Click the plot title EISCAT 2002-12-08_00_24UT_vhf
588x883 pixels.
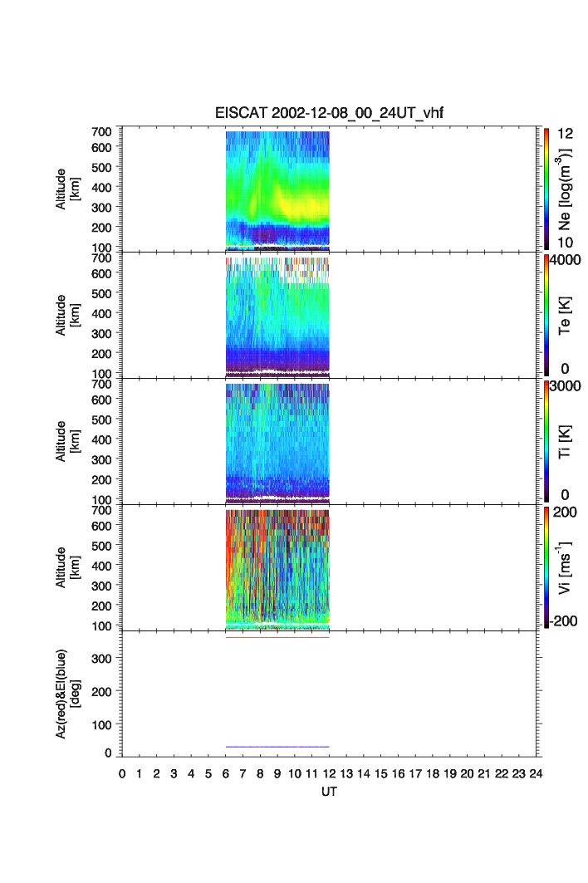coord(331,115)
